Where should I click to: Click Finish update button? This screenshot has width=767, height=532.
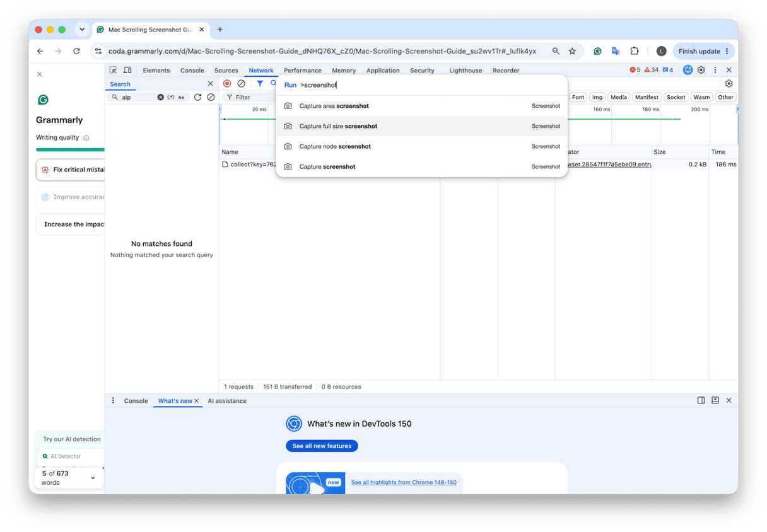point(703,51)
